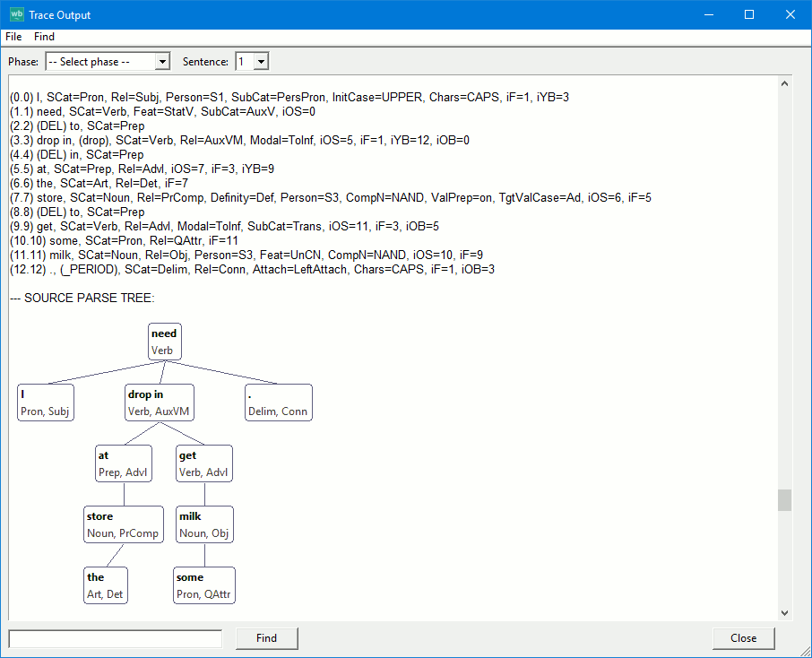Open the Find menu

[44, 37]
